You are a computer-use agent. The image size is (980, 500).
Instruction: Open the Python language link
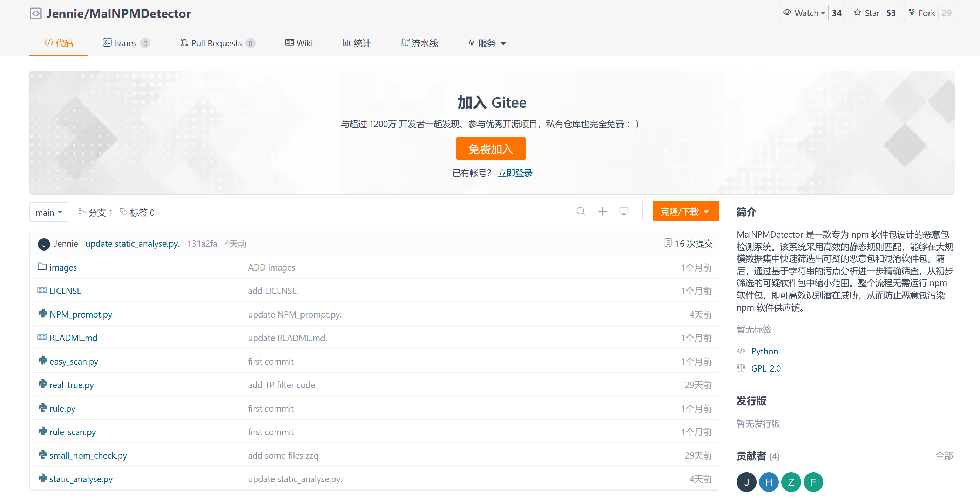(765, 351)
